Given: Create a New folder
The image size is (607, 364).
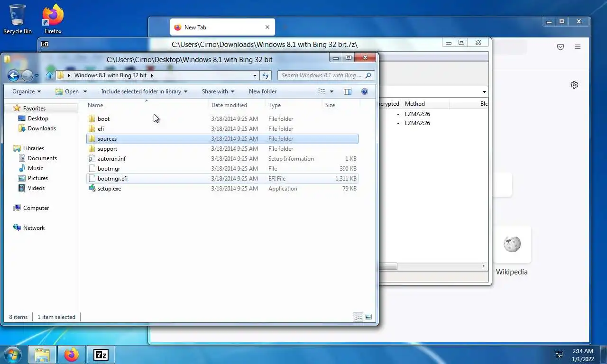Looking at the screenshot, I should 263,91.
